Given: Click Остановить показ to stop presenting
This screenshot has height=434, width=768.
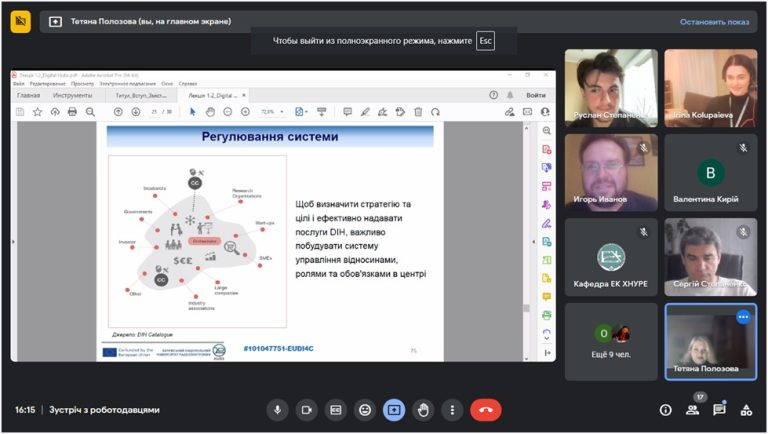Looking at the screenshot, I should coord(714,22).
